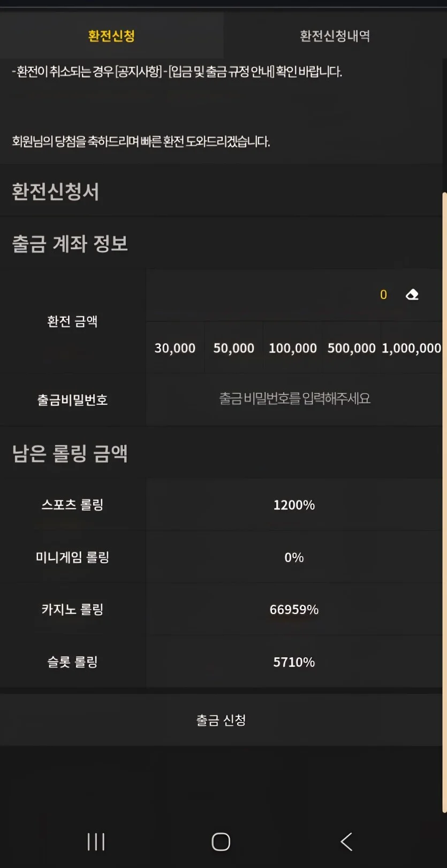Tap the 미니게임 롤링 0% value
This screenshot has height=868, width=447.
click(x=294, y=557)
